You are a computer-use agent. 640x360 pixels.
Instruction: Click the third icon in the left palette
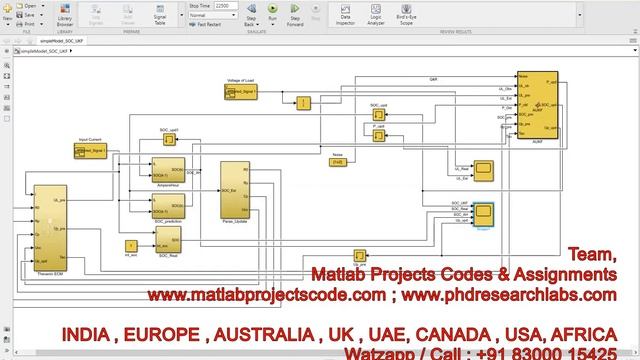click(7, 87)
